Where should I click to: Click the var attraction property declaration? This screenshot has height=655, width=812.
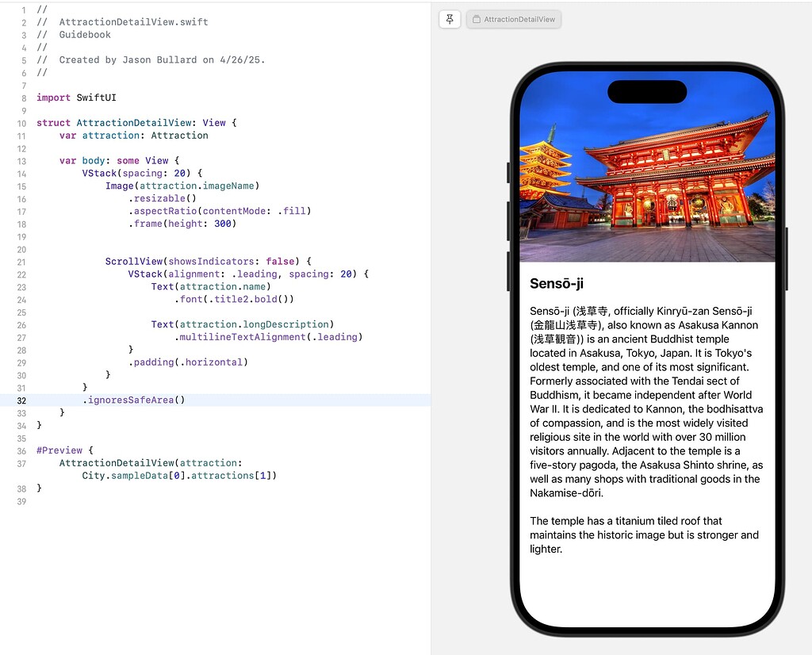click(x=133, y=136)
